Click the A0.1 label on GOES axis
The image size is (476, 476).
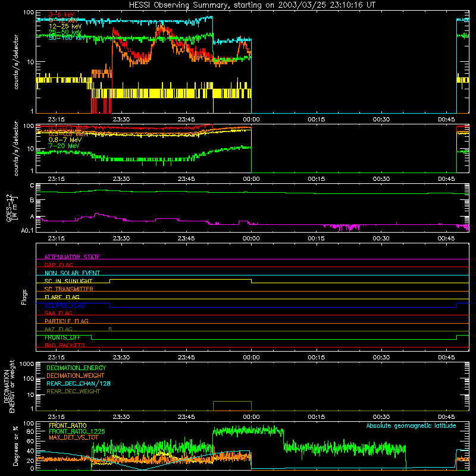pyautogui.click(x=27, y=230)
